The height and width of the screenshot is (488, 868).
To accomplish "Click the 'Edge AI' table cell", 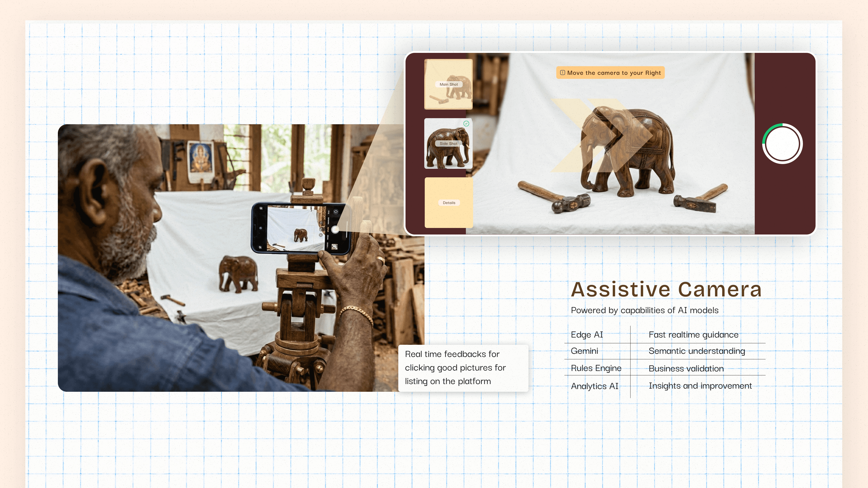I will [x=587, y=335].
